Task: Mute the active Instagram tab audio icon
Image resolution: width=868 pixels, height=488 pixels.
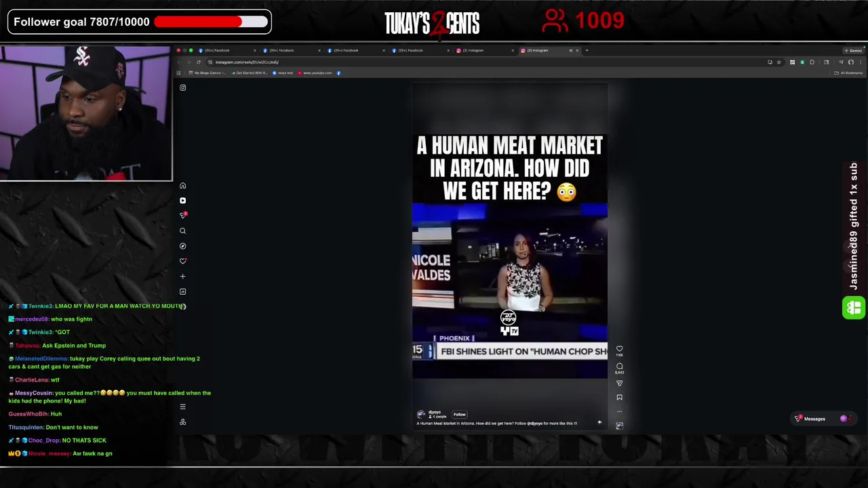Action: point(570,50)
